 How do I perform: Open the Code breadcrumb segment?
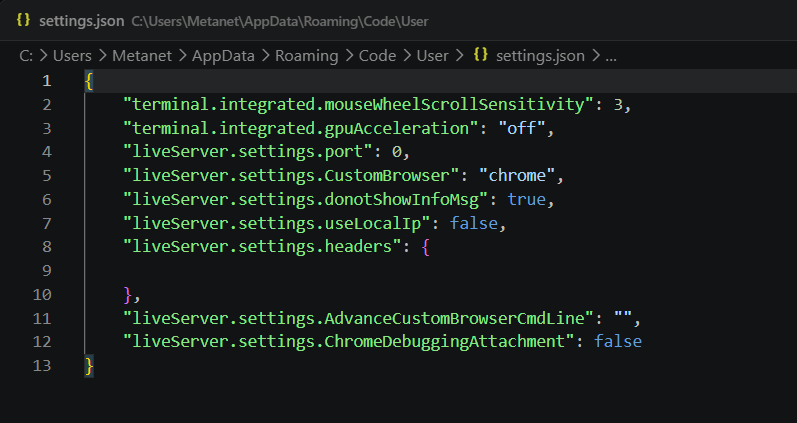pos(377,55)
